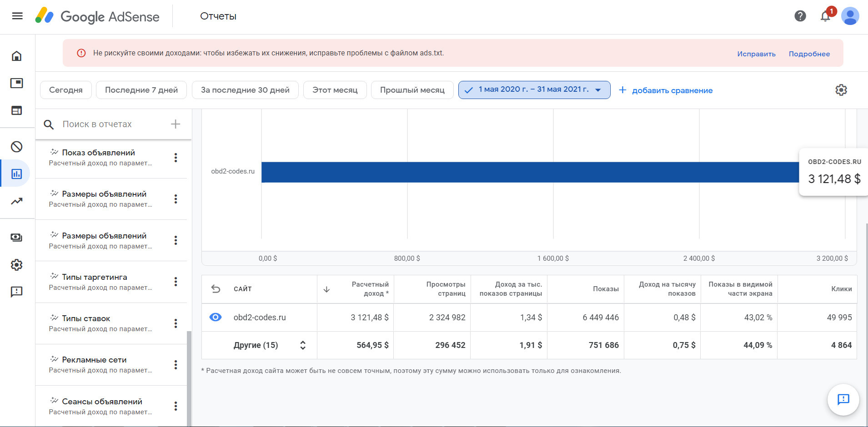
Task: Open the Sites section icon in sidebar
Action: point(17,110)
